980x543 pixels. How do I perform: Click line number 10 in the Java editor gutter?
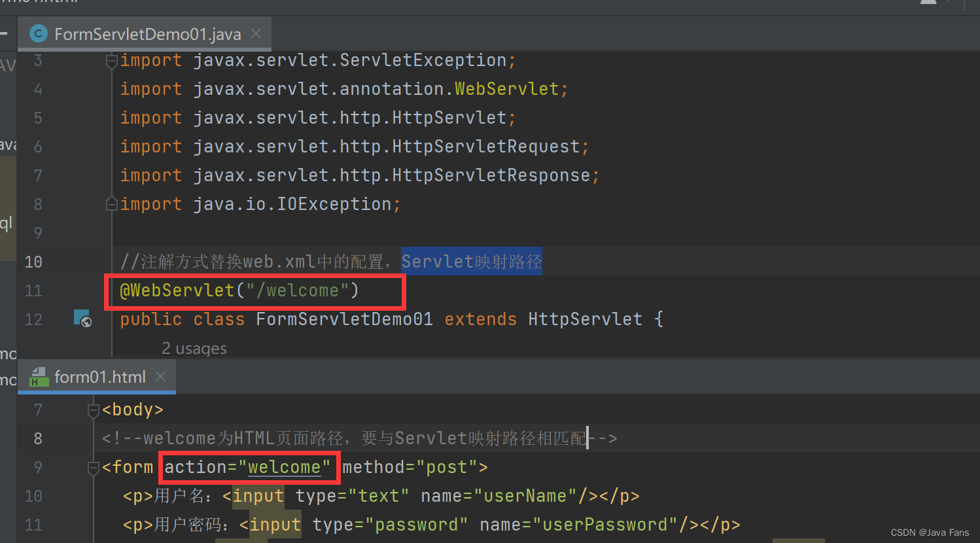click(x=33, y=262)
